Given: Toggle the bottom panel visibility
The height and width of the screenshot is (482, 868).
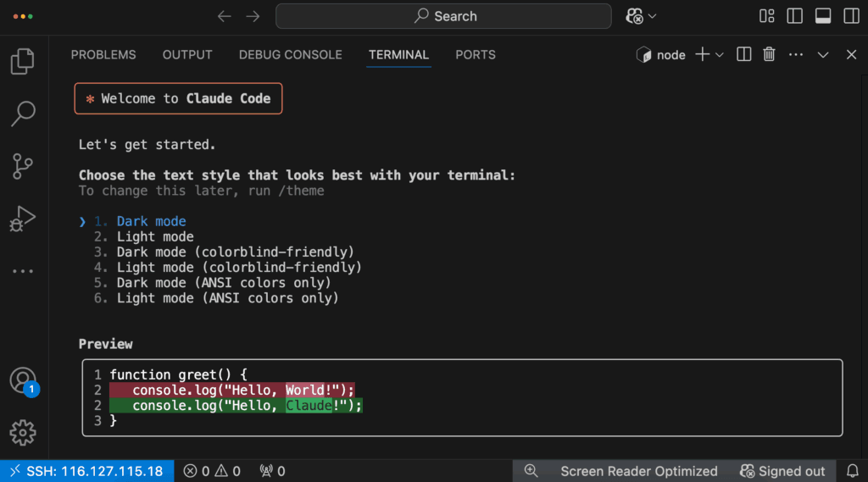Looking at the screenshot, I should point(823,16).
